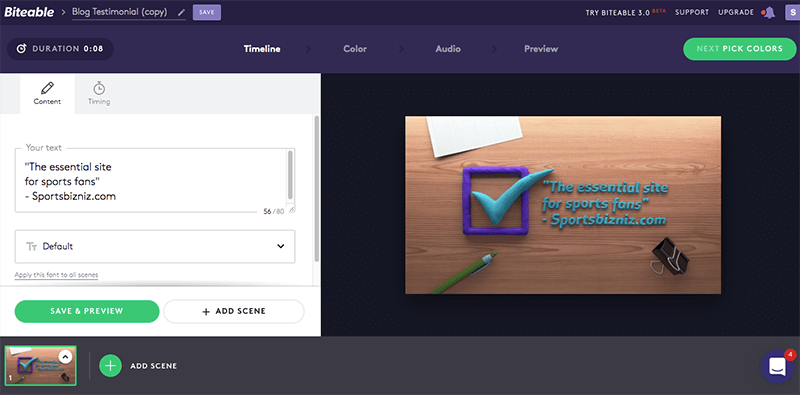Expand scene 1 options chevron
Screen dimensions: 800x395
[x=65, y=357]
